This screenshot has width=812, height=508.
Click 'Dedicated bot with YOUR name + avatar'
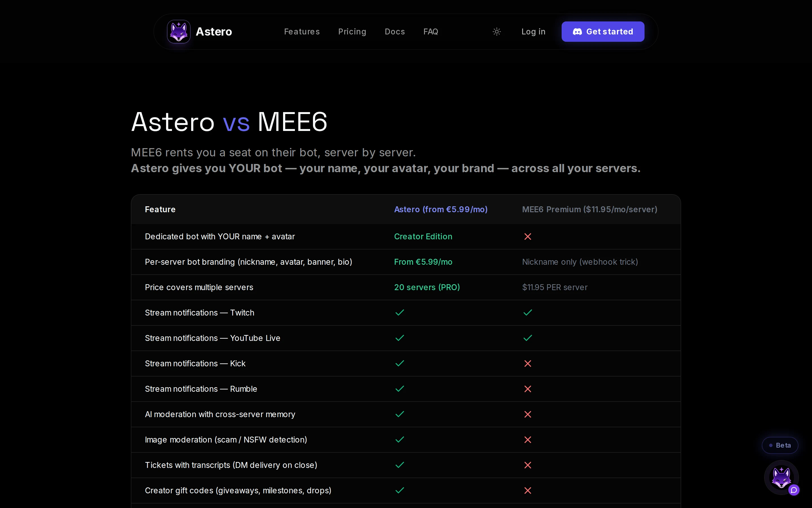pos(220,237)
